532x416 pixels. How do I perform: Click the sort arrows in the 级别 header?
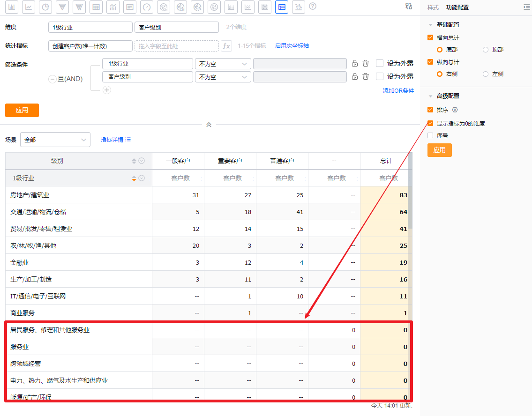pyautogui.click(x=134, y=161)
